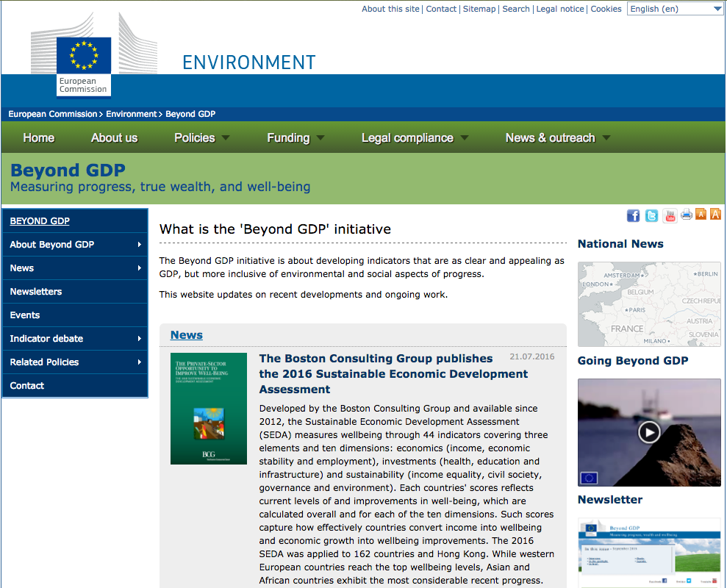Click the European Commission breadcrumb
Image resolution: width=727 pixels, height=588 pixels.
(53, 114)
